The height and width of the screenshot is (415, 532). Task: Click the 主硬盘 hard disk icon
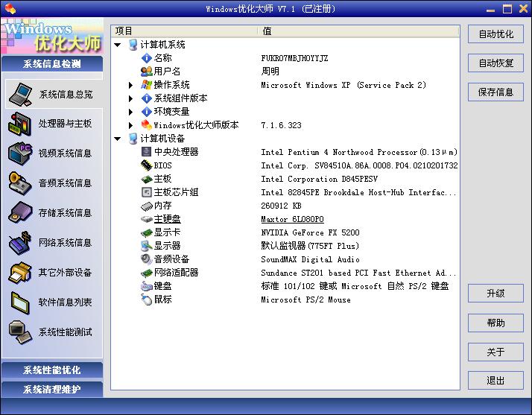(146, 219)
